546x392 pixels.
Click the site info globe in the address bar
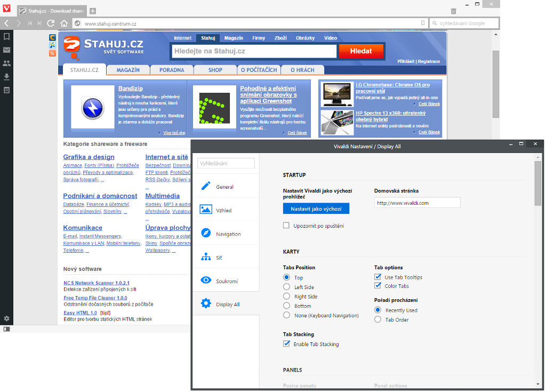[78, 23]
